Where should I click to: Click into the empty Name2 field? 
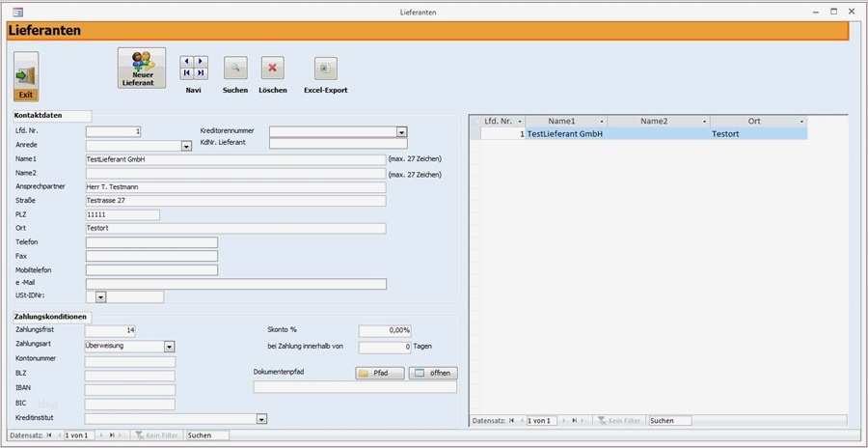point(236,174)
